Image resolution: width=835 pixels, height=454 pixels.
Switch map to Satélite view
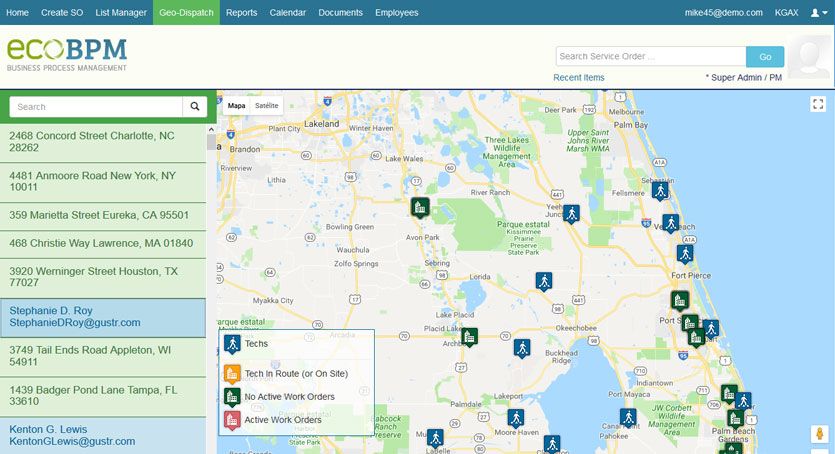[266, 105]
